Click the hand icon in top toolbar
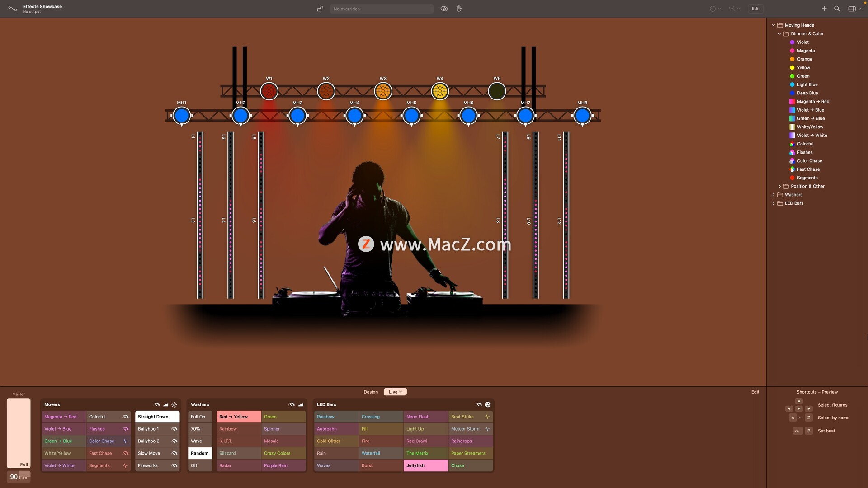Image resolution: width=868 pixels, height=488 pixels. [x=459, y=9]
